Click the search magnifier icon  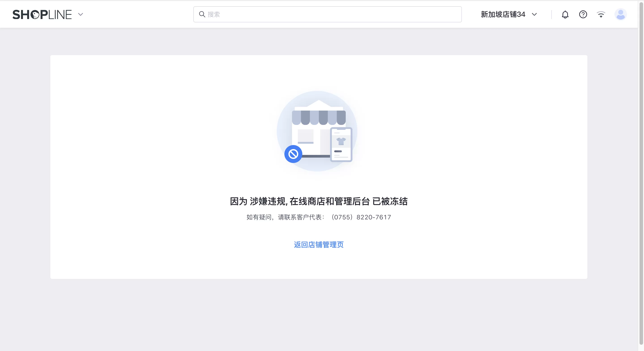[202, 14]
